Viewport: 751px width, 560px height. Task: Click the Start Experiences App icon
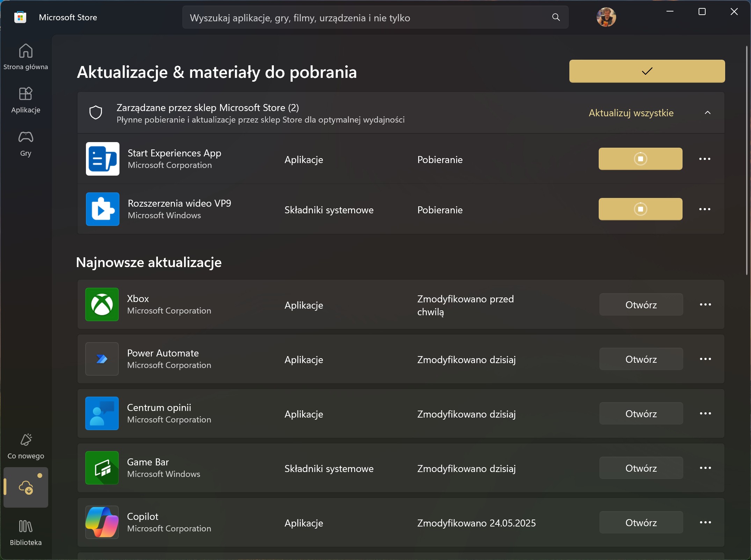click(102, 159)
